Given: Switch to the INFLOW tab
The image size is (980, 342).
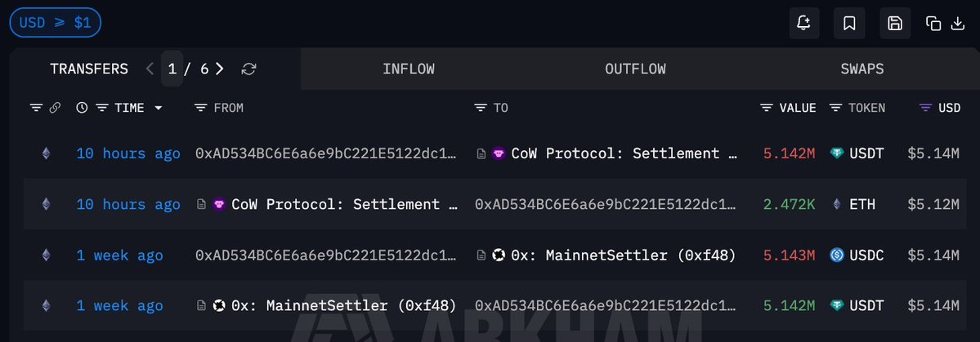Looking at the screenshot, I should tap(408, 69).
